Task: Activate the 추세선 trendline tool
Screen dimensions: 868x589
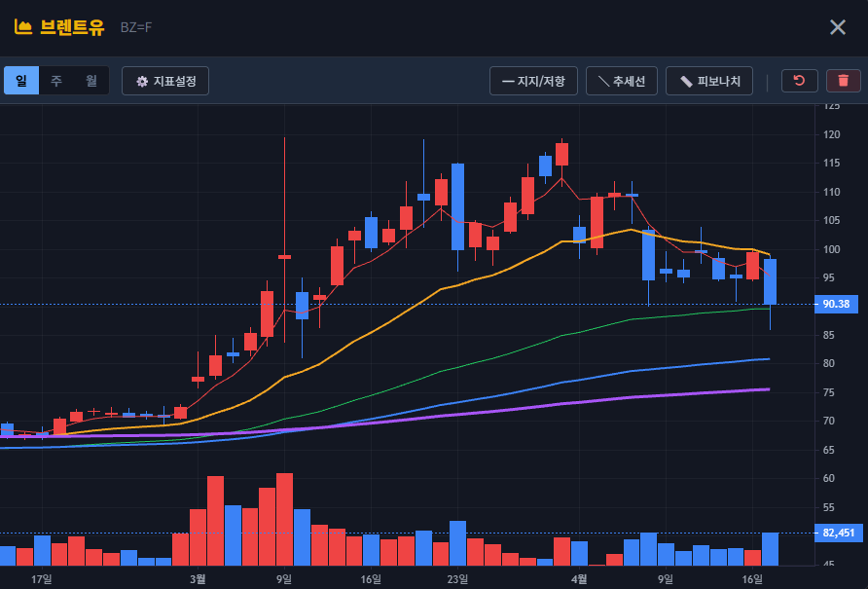Action: tap(622, 81)
